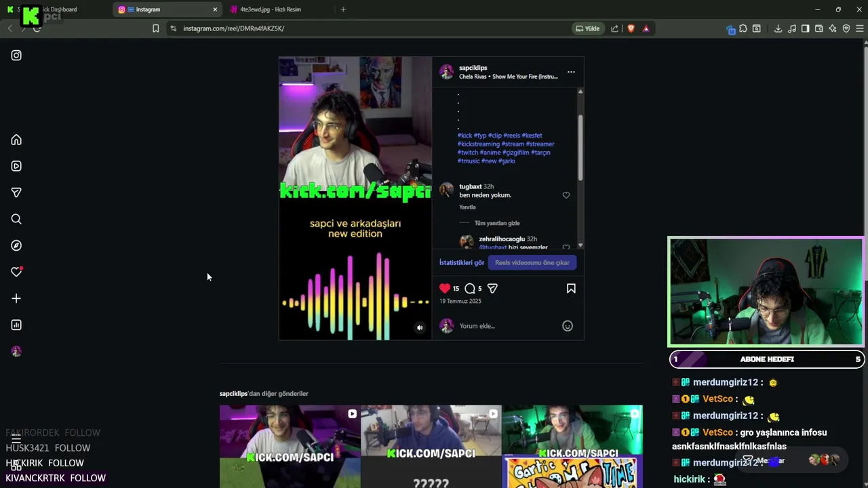The image size is (868, 488).
Task: Open sapciklips profile name in header
Action: coord(473,68)
